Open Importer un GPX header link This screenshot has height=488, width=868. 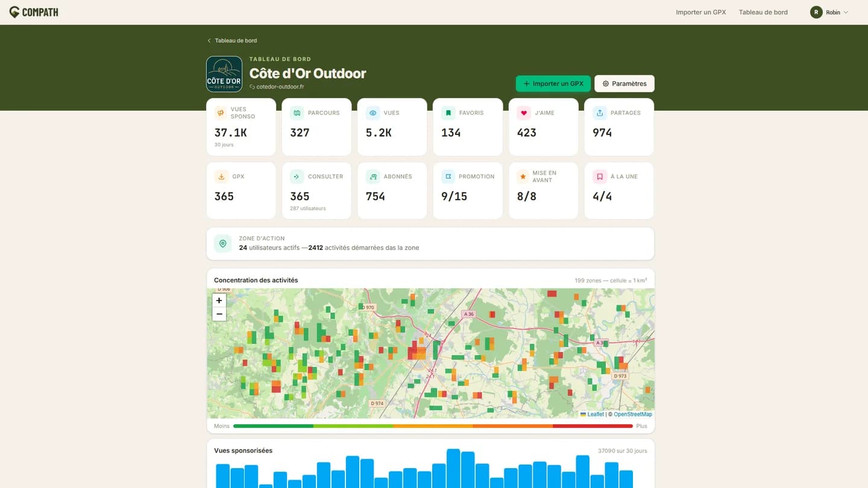(x=700, y=12)
